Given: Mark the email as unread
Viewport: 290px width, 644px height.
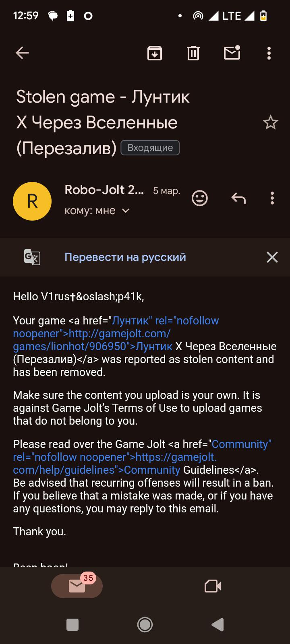Looking at the screenshot, I should coord(232,52).
